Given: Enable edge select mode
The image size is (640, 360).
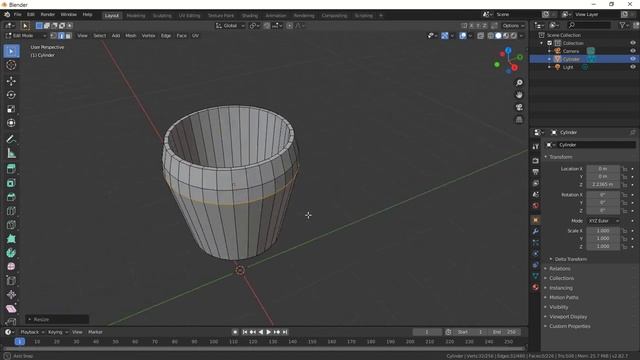Looking at the screenshot, I should (61, 36).
